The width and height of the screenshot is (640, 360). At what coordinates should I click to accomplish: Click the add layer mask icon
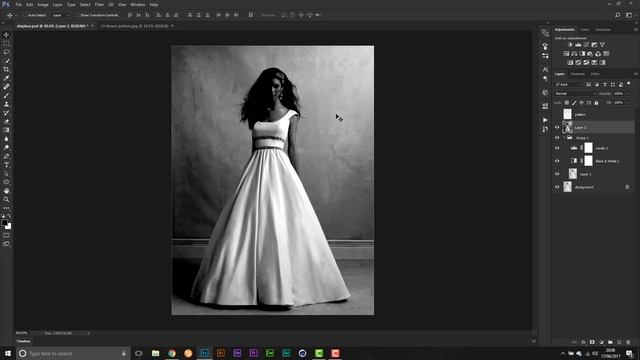point(592,342)
